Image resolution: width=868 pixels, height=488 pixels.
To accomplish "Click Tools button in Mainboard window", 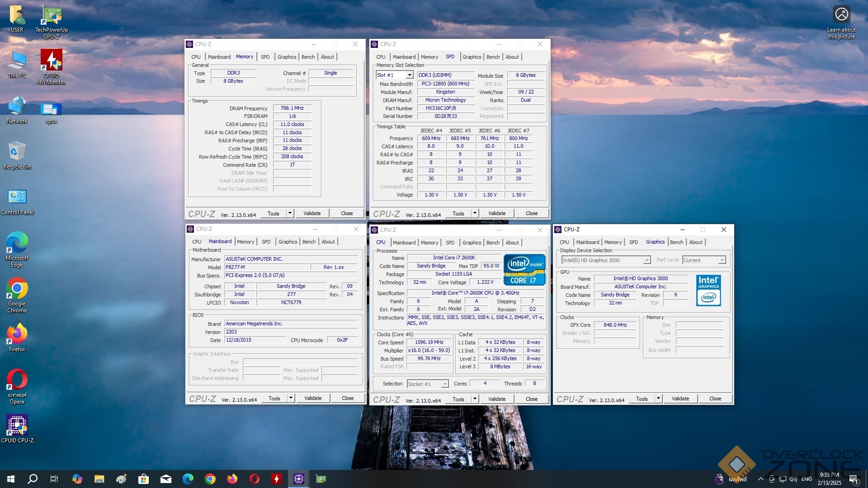I will coord(274,398).
